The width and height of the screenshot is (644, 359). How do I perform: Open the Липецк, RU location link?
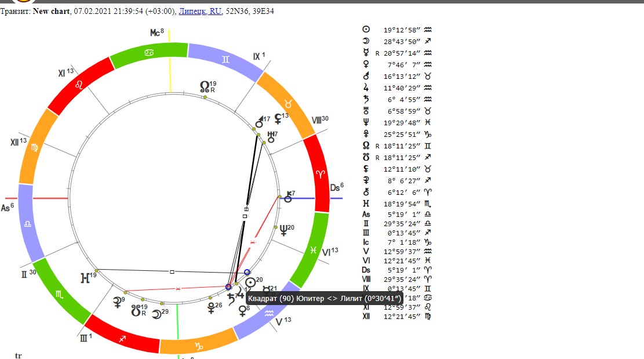click(200, 12)
